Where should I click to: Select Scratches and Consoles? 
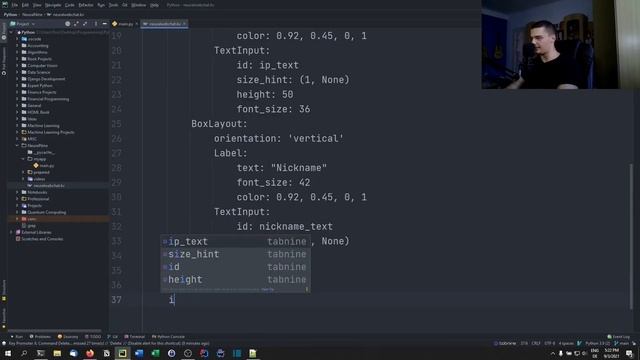42,239
